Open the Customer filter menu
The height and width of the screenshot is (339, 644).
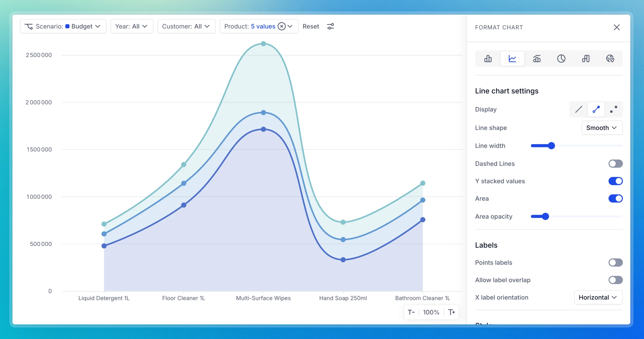coord(186,26)
